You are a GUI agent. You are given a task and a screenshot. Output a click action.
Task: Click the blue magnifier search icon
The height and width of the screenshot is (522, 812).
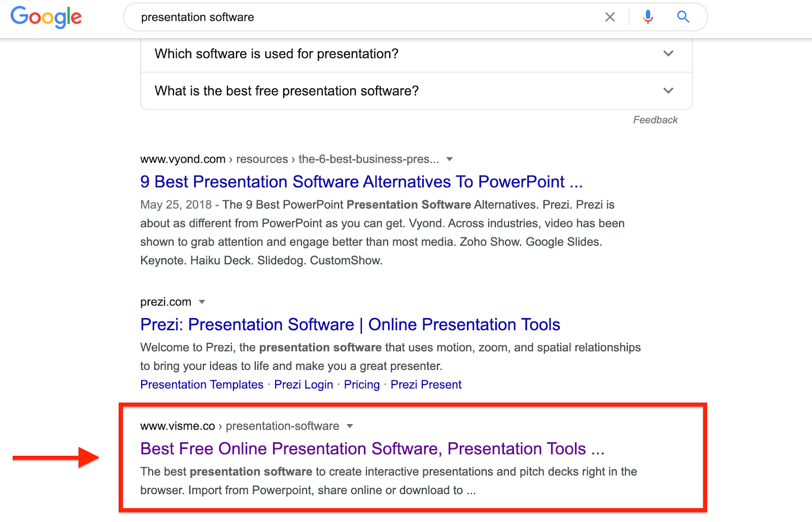pyautogui.click(x=683, y=17)
